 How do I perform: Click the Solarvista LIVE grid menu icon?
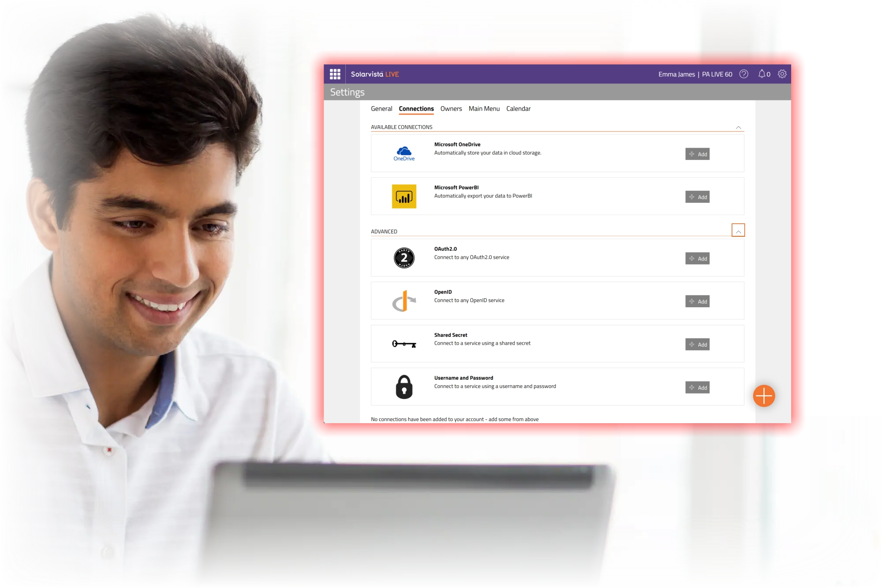click(335, 74)
